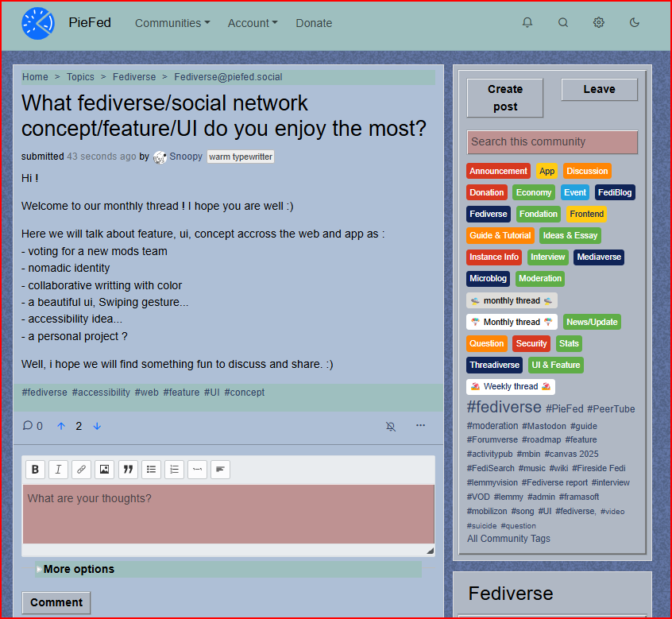Open post more-actions ellipsis menu
Screen dimensions: 672x619
pos(420,425)
